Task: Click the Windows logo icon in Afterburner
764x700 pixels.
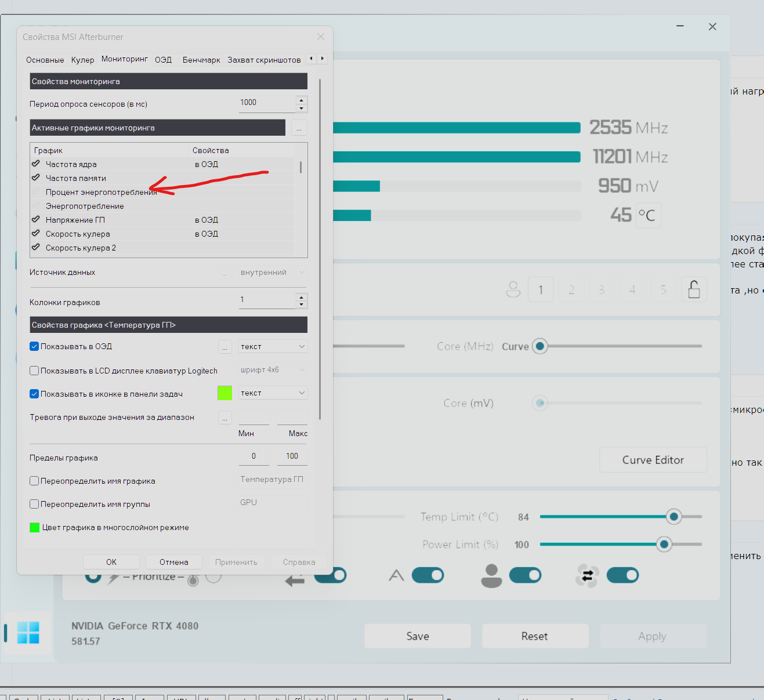Action: coord(28,632)
